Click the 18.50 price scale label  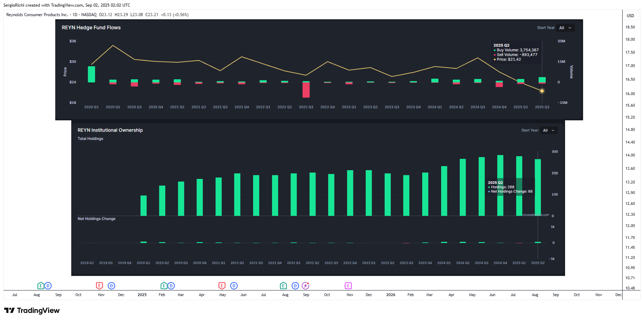(x=630, y=27)
